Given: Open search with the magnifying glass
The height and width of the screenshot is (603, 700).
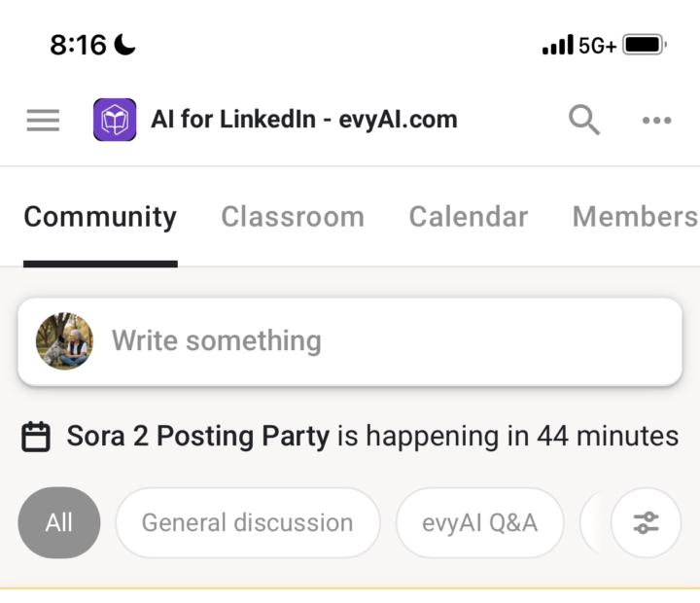Looking at the screenshot, I should (583, 120).
